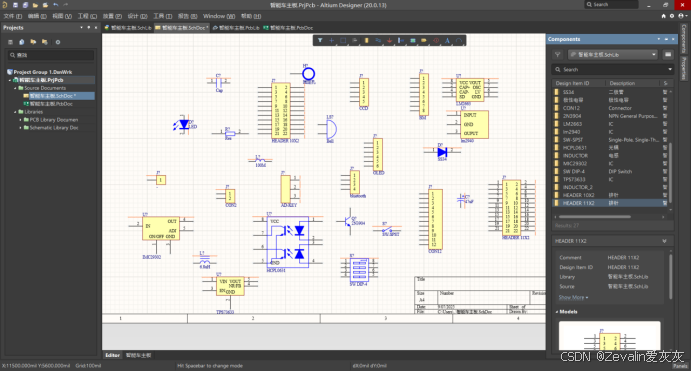Select the rectangle selection tool on the schematic toolbar

click(x=343, y=41)
